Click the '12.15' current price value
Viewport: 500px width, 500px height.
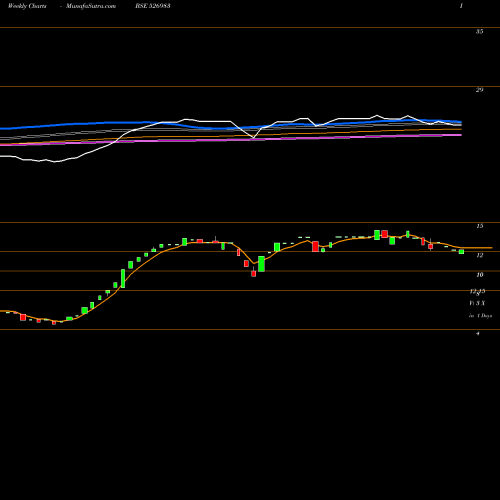[x=477, y=291]
